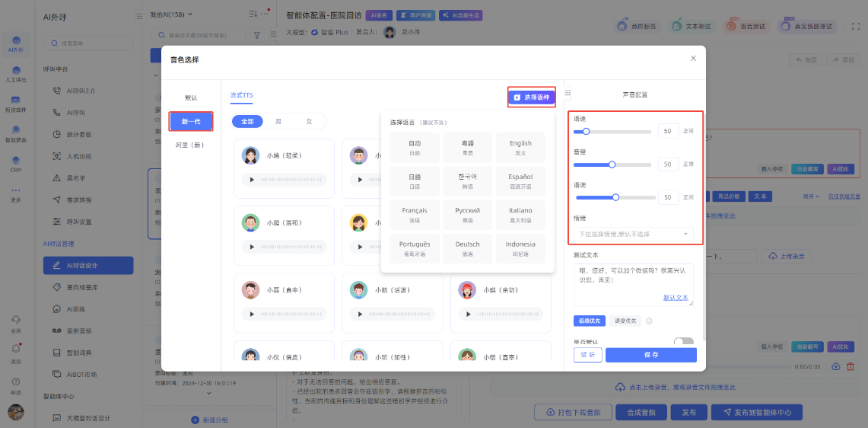The width and height of the screenshot is (868, 428).
Task: Select the 男 voice gender filter
Action: coord(278,121)
